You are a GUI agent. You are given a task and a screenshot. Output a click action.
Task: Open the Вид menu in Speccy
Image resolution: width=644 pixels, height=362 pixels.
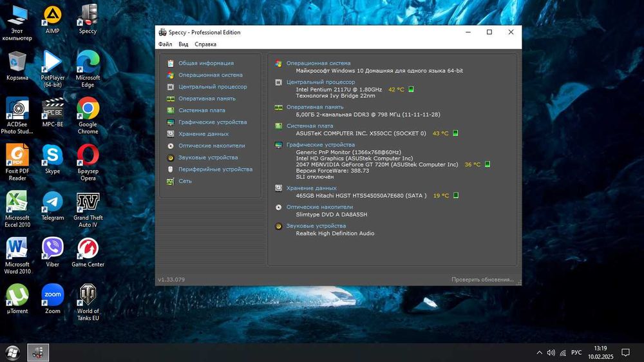point(183,44)
